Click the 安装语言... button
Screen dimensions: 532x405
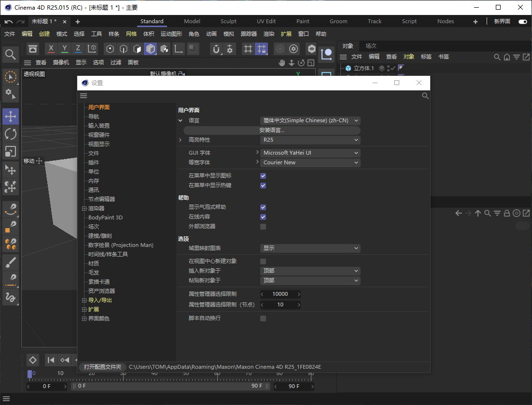(x=272, y=130)
